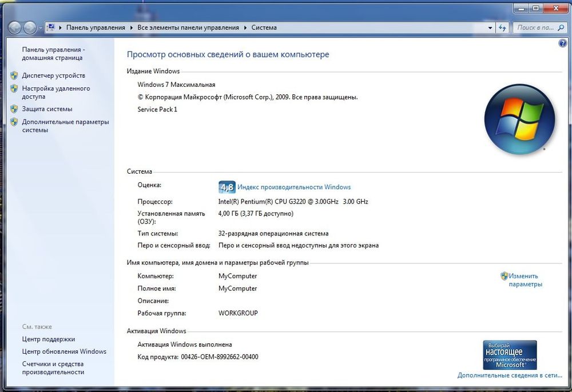Image resolution: width=572 pixels, height=392 pixels.
Task: Click the Control Panel icon in address bar
Action: (x=51, y=27)
